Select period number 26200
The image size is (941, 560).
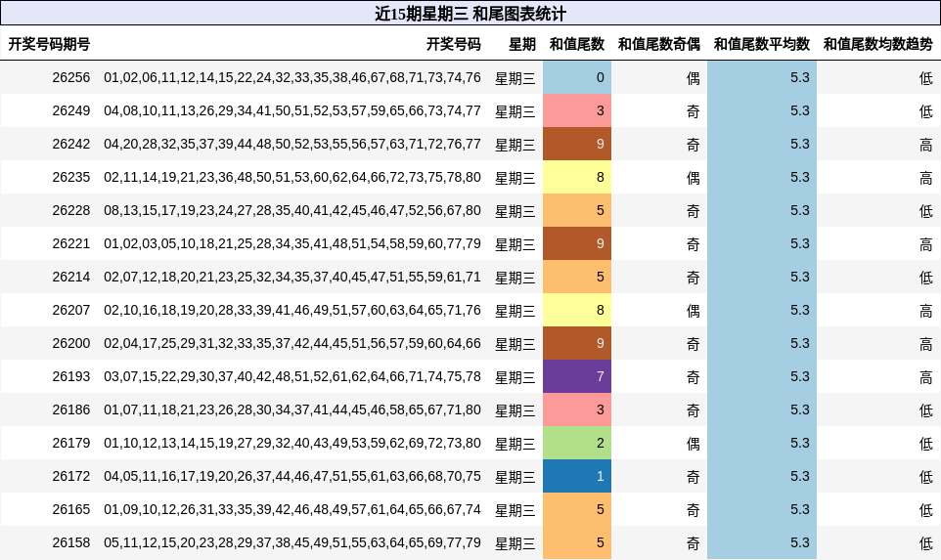[x=70, y=344]
